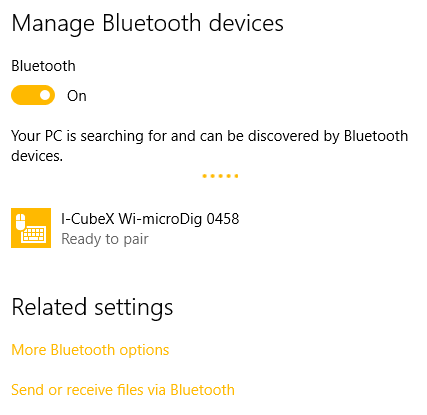Click the Related settings heading
Viewport: 427px width, 415px height.
pyautogui.click(x=92, y=307)
